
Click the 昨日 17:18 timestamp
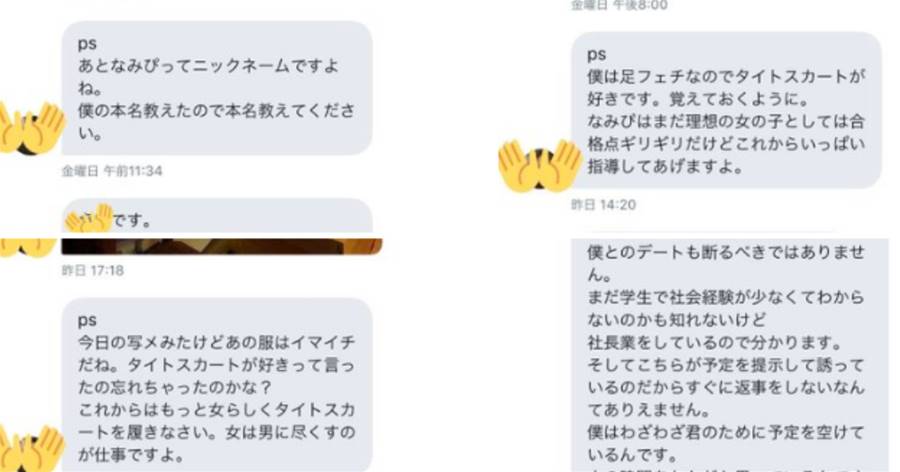pos(93,270)
